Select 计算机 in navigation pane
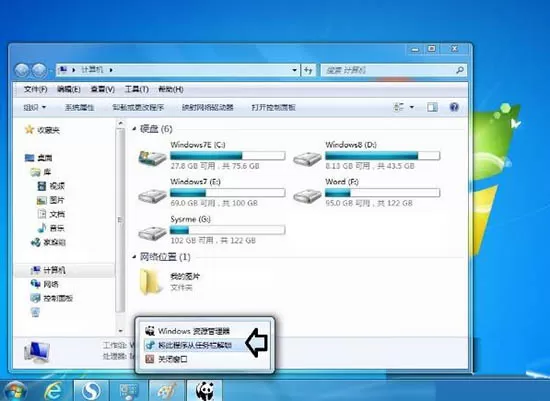Image resolution: width=550 pixels, height=401 pixels. coord(48,270)
